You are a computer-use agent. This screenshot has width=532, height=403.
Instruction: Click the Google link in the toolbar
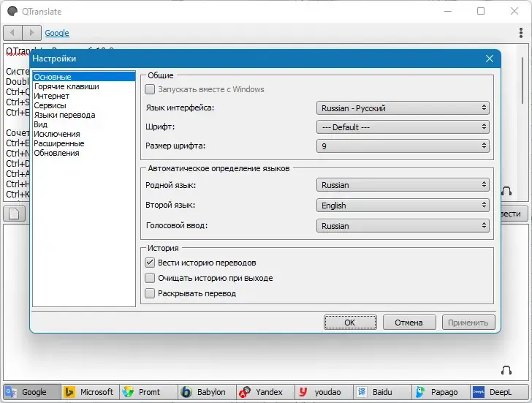(x=57, y=33)
